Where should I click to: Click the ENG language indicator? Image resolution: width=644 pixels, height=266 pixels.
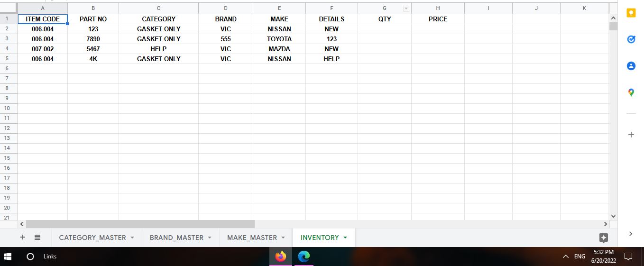click(580, 257)
